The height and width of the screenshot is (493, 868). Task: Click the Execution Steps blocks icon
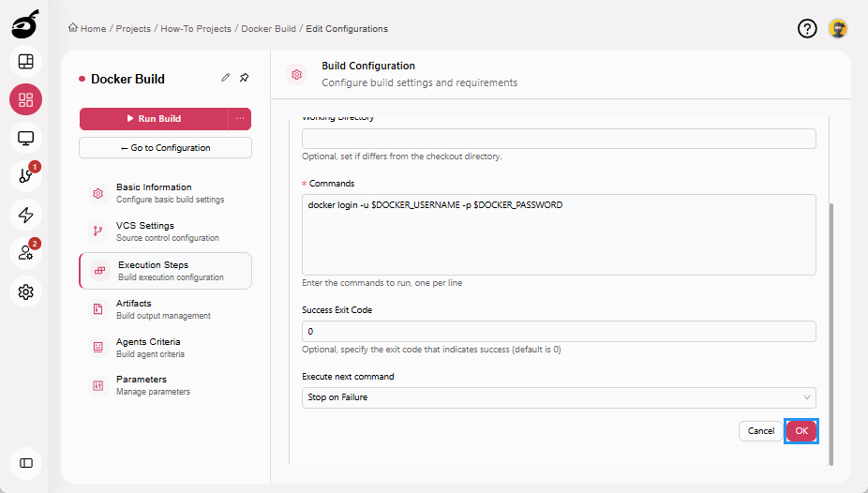click(x=99, y=271)
